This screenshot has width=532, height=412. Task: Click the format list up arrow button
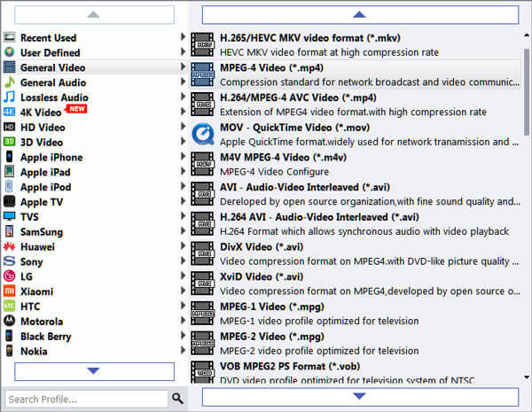coord(360,14)
